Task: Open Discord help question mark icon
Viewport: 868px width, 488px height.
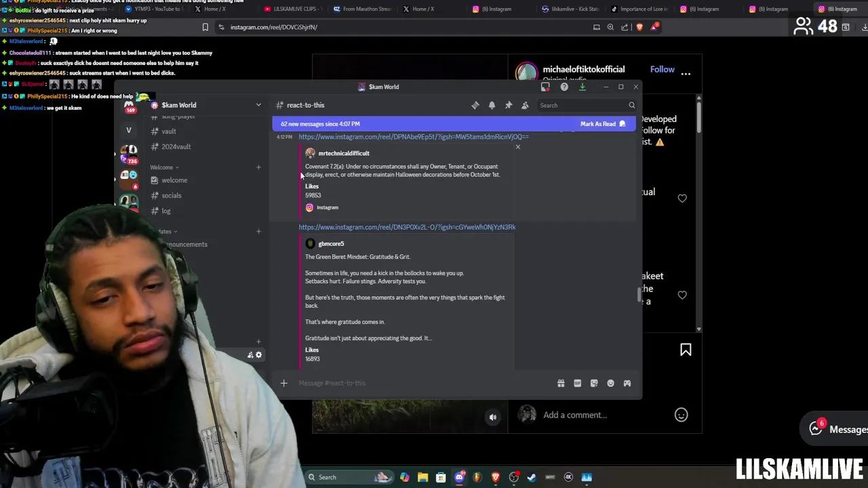Action: [x=564, y=87]
